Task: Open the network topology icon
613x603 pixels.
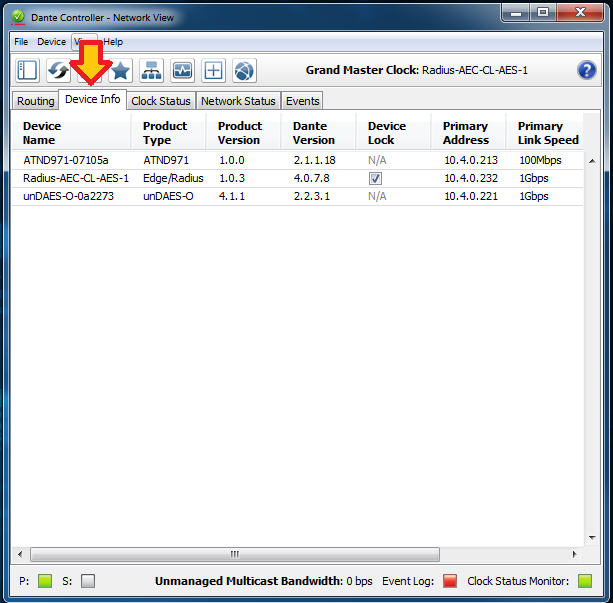Action: coord(151,71)
